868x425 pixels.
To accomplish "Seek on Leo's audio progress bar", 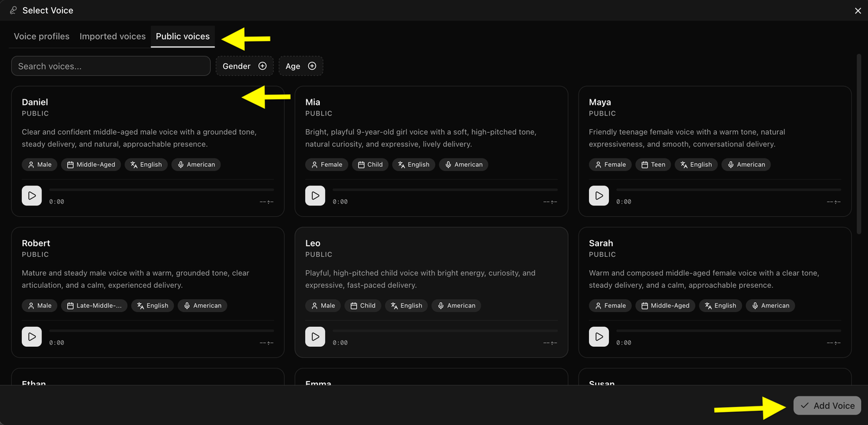I will 445,331.
